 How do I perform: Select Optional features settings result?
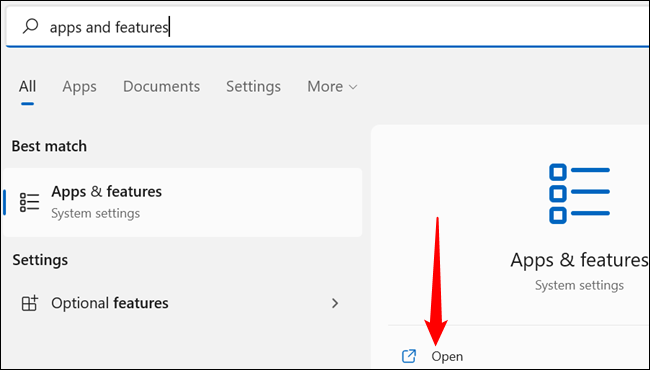click(182, 303)
